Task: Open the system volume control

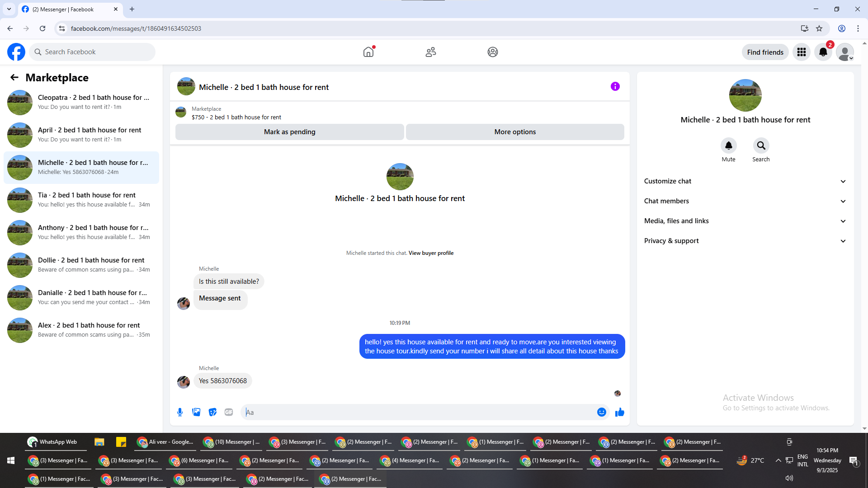Action: click(789, 478)
